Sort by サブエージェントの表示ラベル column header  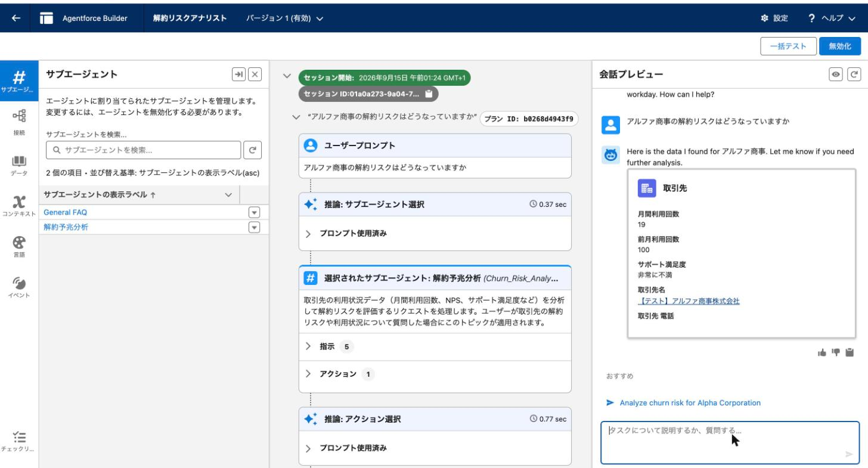100,194
